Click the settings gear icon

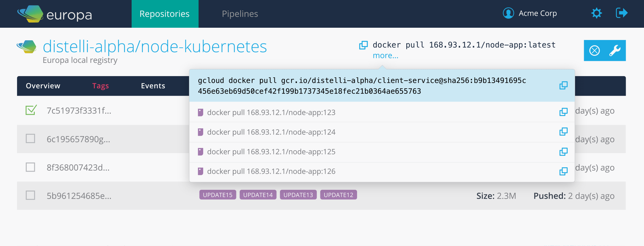[596, 13]
